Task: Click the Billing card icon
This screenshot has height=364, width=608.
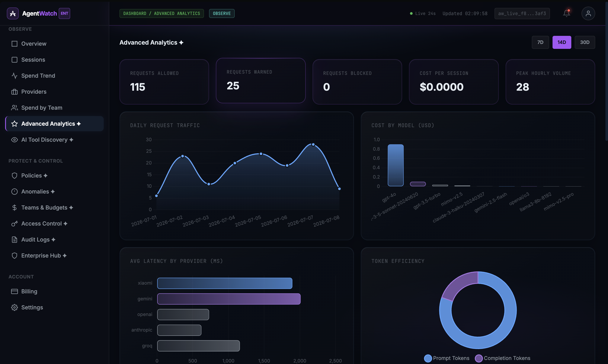Action: (x=15, y=291)
